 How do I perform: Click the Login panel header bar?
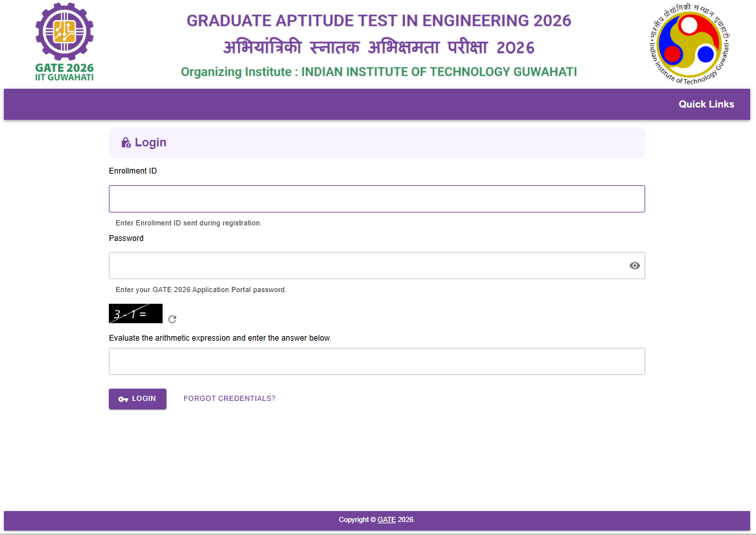(x=376, y=142)
